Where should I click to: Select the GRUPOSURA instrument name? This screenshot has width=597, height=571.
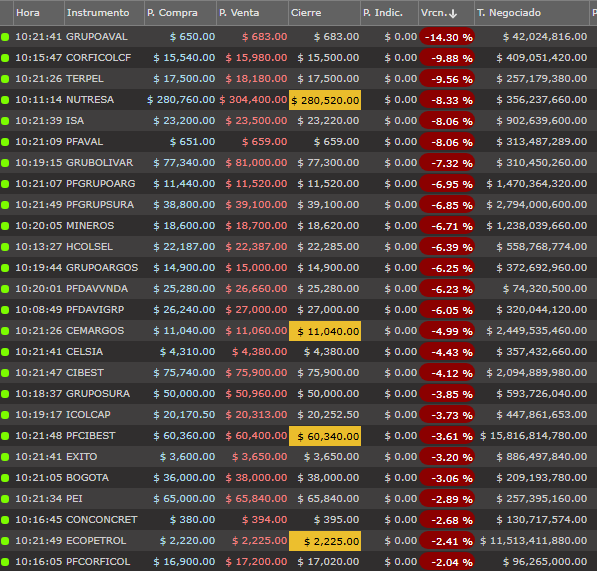tap(98, 394)
